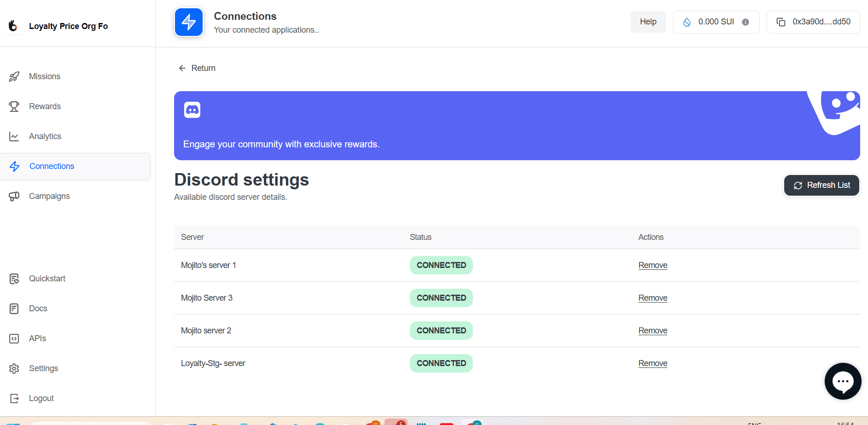Click the Quickstart icon
The width and height of the screenshot is (868, 425).
pos(14,279)
